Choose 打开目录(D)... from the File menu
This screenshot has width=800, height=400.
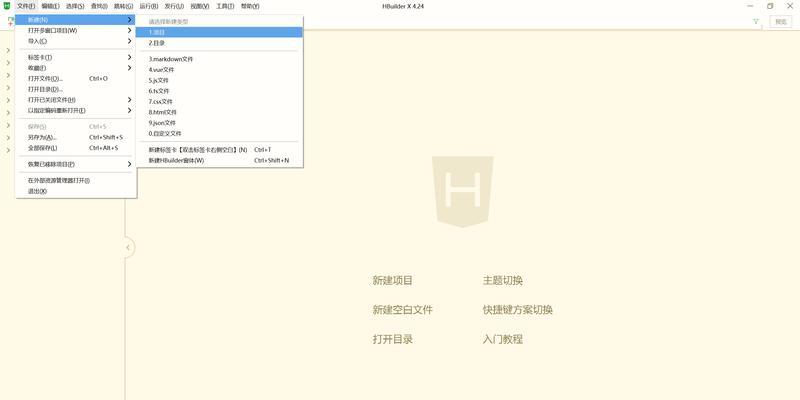click(76, 89)
